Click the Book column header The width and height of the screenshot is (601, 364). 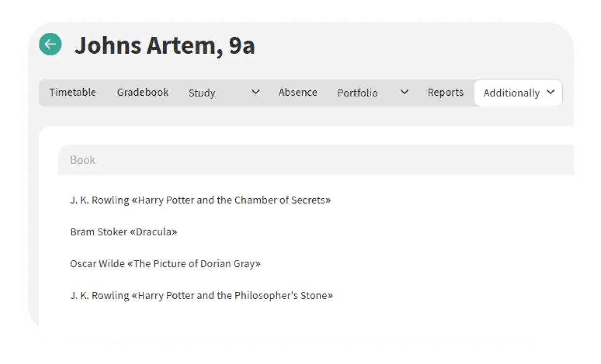click(83, 160)
